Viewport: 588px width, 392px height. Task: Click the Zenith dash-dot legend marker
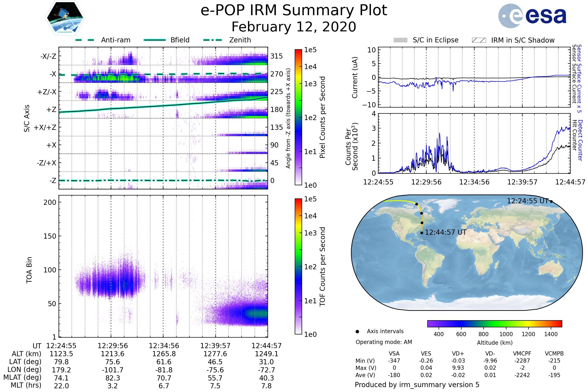[213, 40]
